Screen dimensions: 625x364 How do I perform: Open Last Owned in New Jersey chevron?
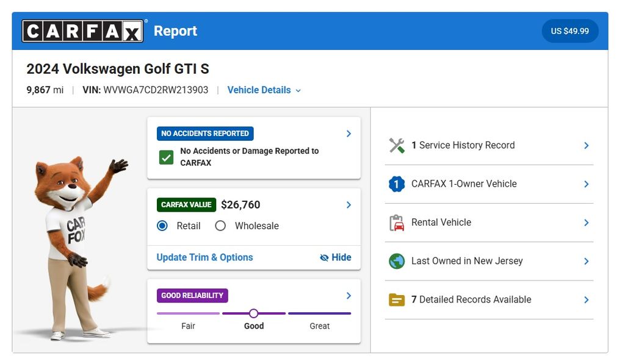[587, 261]
